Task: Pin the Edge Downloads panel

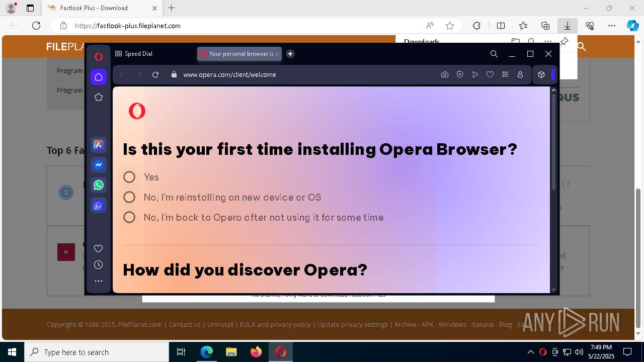Action: pos(565,41)
